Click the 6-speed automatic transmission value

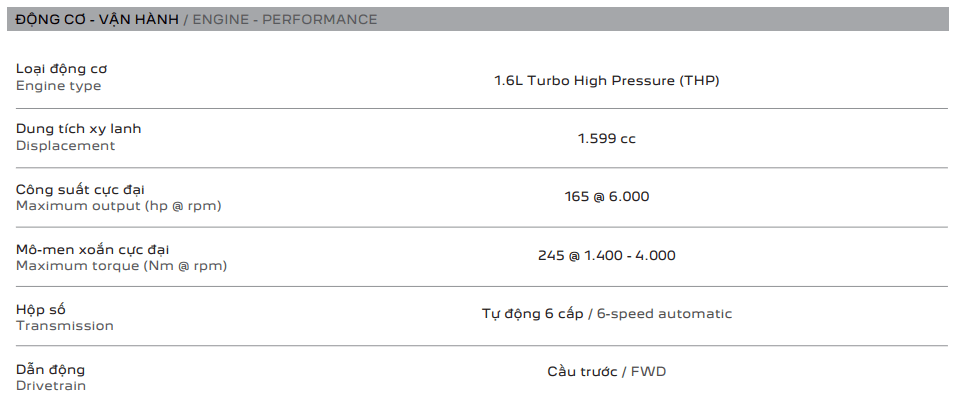click(664, 314)
